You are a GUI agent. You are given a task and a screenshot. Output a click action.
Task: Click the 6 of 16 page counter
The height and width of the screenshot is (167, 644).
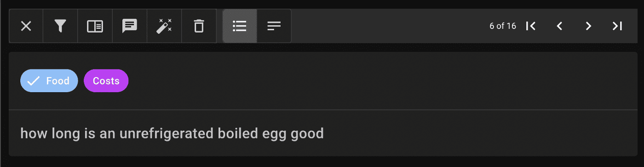(x=503, y=26)
